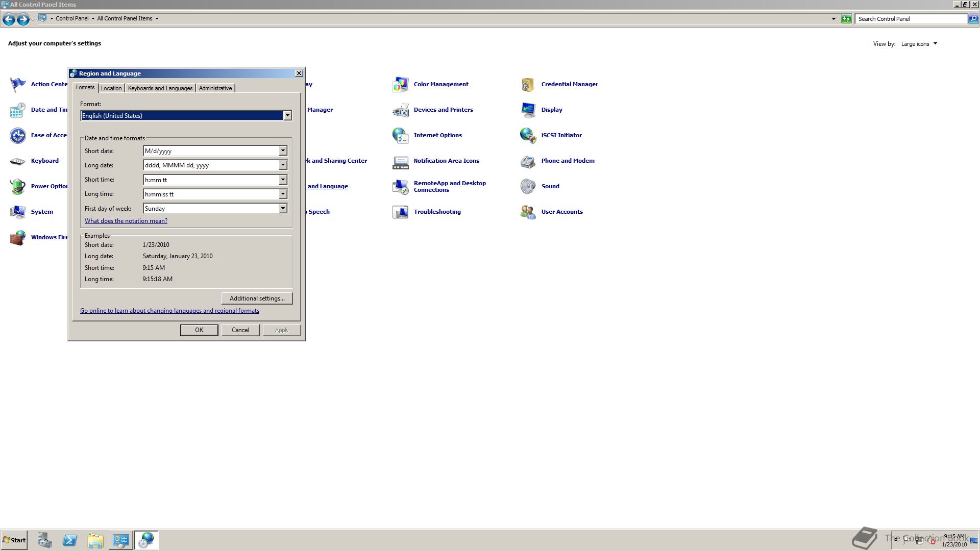980x551 pixels.
Task: Open the Internet Options icon
Action: click(x=401, y=135)
